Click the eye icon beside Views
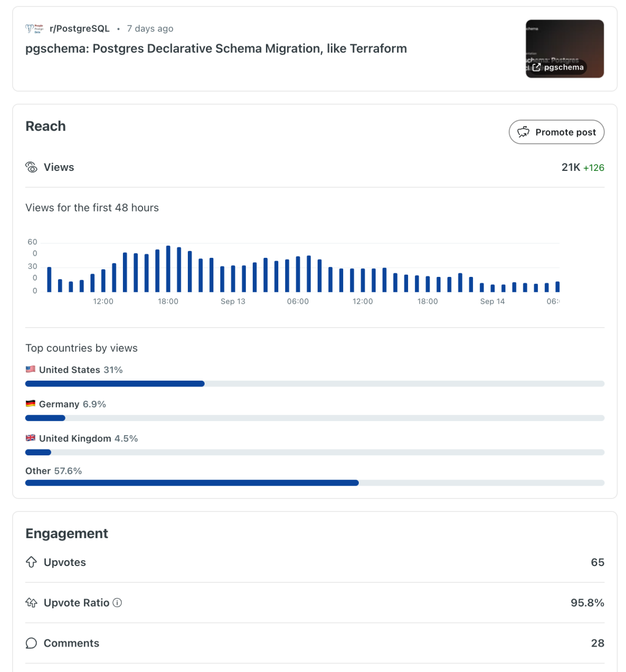Viewport: 626px width, 672px height. pyautogui.click(x=31, y=167)
